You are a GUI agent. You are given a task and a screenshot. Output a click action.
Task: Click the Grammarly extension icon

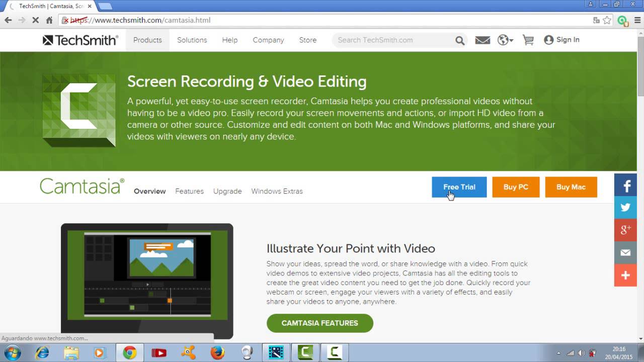[x=622, y=21]
